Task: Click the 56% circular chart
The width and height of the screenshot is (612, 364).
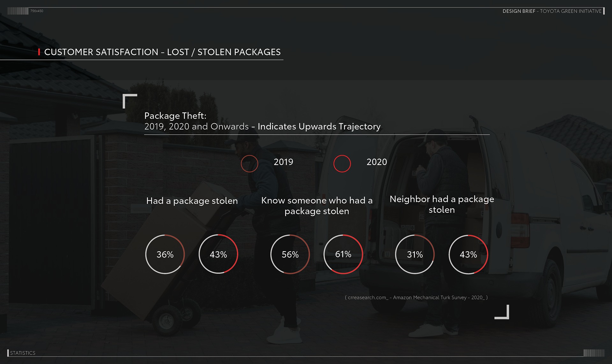Action: [x=290, y=254]
